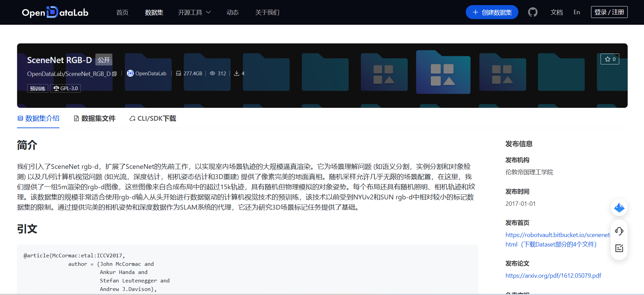Image resolution: width=644 pixels, height=295 pixels.
Task: Click the 简介 heading
Action: [x=27, y=145]
